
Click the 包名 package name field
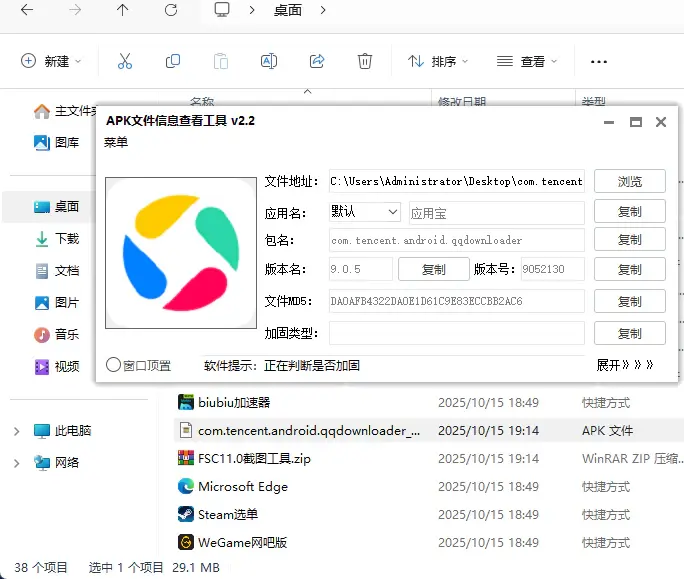click(456, 240)
